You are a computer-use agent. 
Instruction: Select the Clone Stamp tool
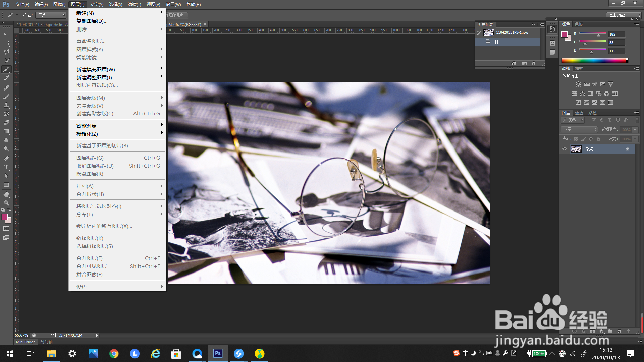point(6,105)
